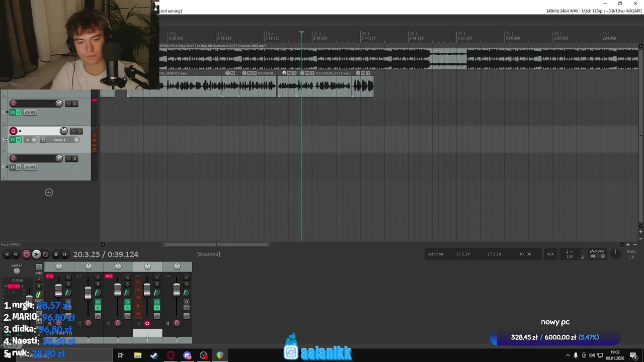The image size is (644, 362).
Task: Bypass FX on track 3 in track panel
Action: (19, 112)
